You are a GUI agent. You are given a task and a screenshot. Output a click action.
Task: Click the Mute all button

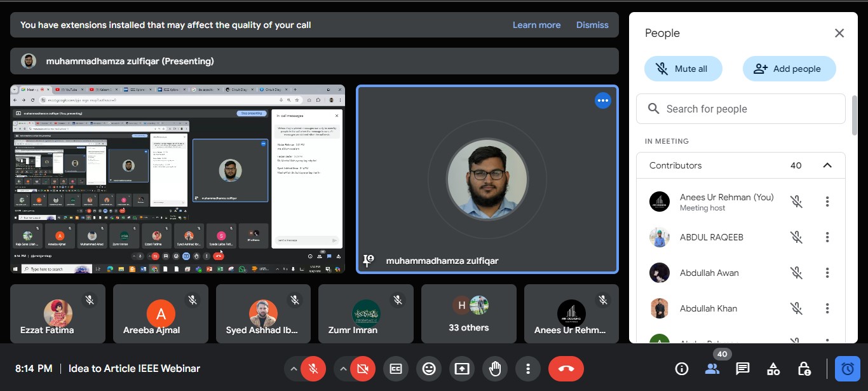pyautogui.click(x=683, y=69)
